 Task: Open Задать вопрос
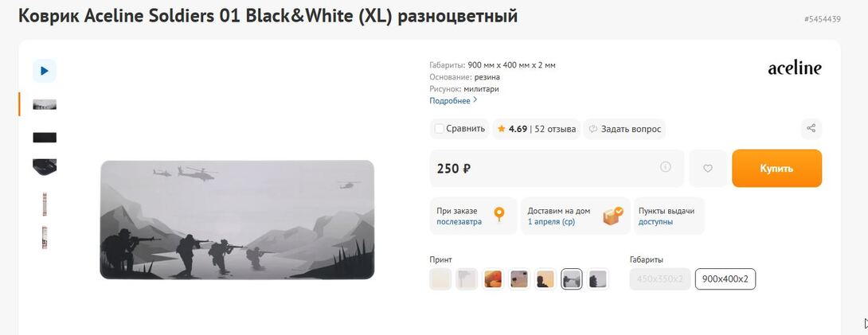624,129
